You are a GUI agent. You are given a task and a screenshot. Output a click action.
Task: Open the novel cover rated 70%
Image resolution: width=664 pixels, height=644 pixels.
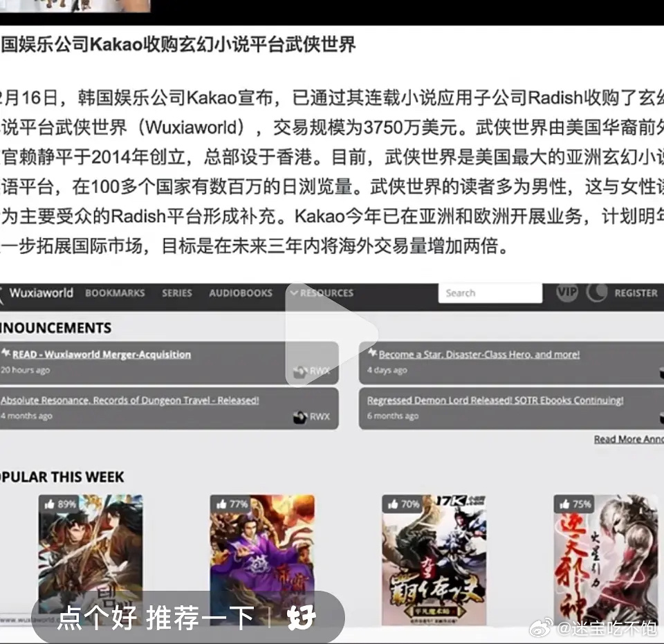434,560
